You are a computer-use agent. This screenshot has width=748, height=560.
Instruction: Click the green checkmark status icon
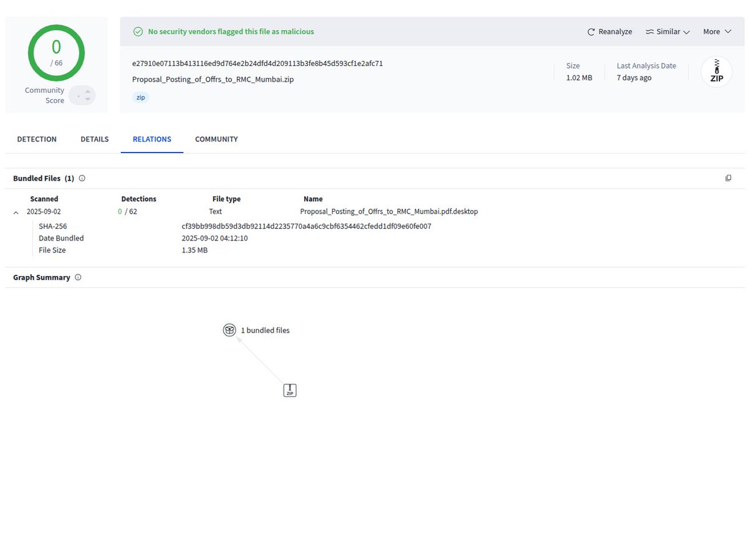(138, 32)
